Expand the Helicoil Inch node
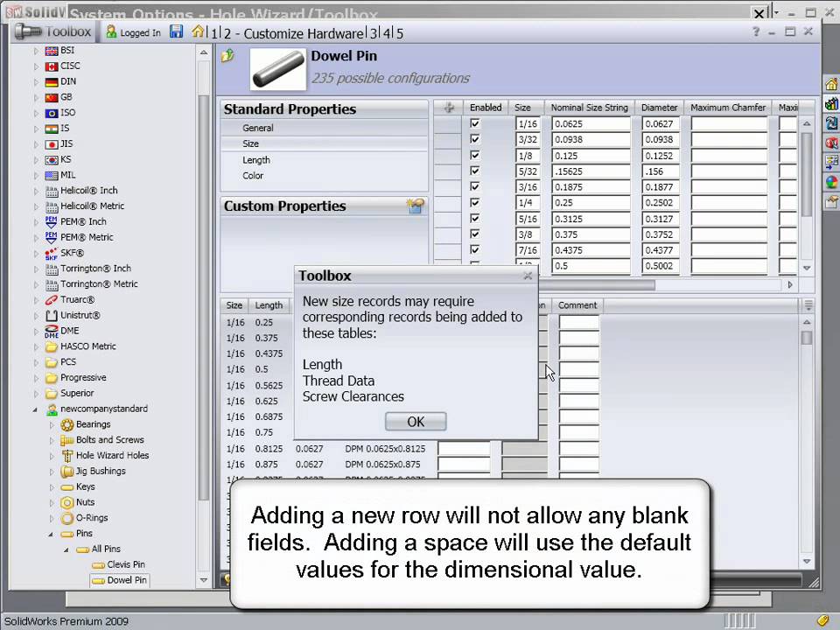The height and width of the screenshot is (630, 840). tap(36, 191)
